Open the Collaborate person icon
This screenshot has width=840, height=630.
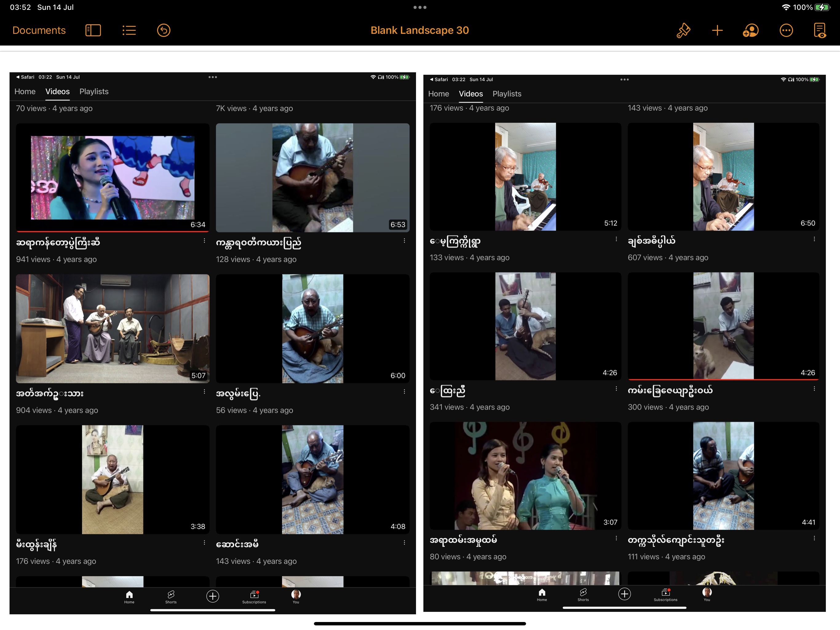click(x=751, y=30)
